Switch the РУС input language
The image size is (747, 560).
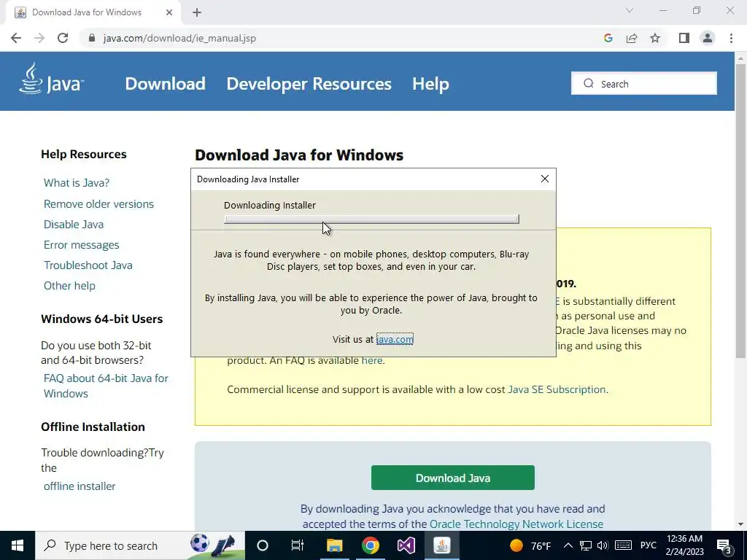649,545
